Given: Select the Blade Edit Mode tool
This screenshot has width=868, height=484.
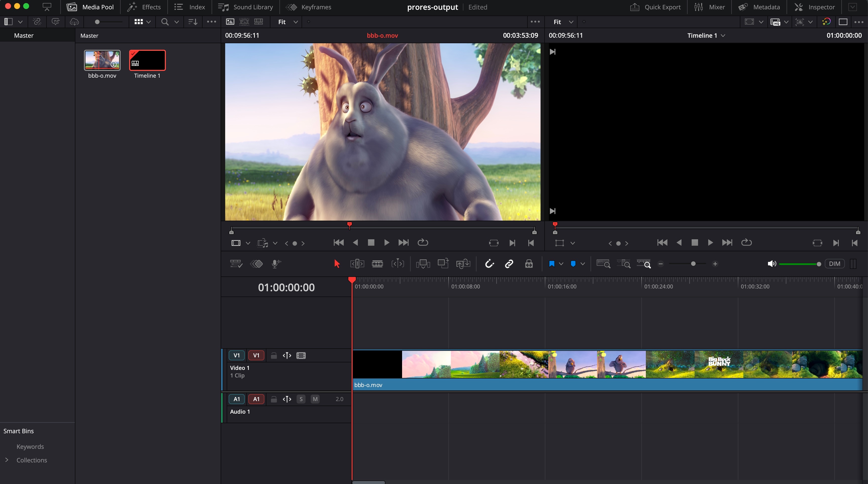Looking at the screenshot, I should coord(377,264).
